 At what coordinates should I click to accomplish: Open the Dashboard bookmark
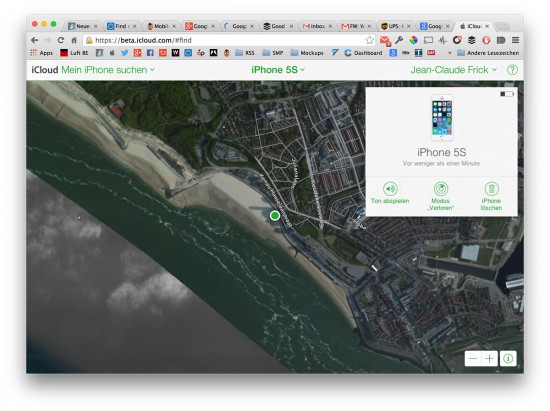point(363,53)
